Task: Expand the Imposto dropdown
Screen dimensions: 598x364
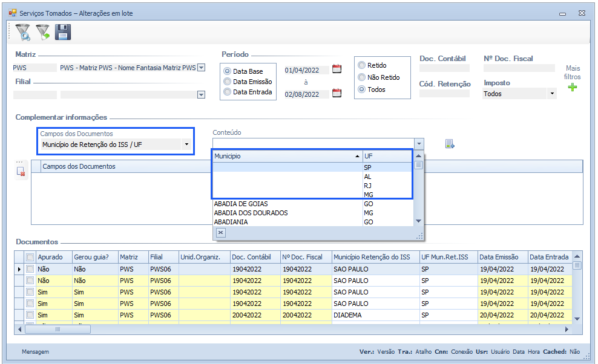Action: [551, 94]
